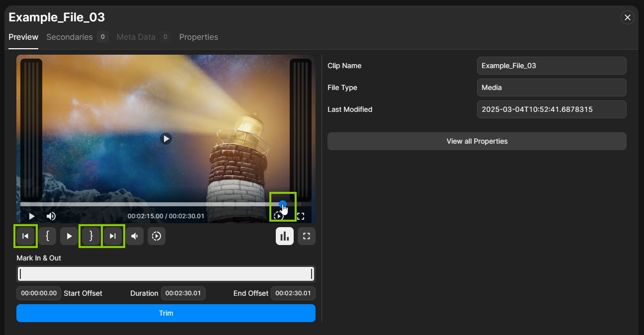The height and width of the screenshot is (335, 644).
Task: Open playback speed control below the player
Action: 157,236
